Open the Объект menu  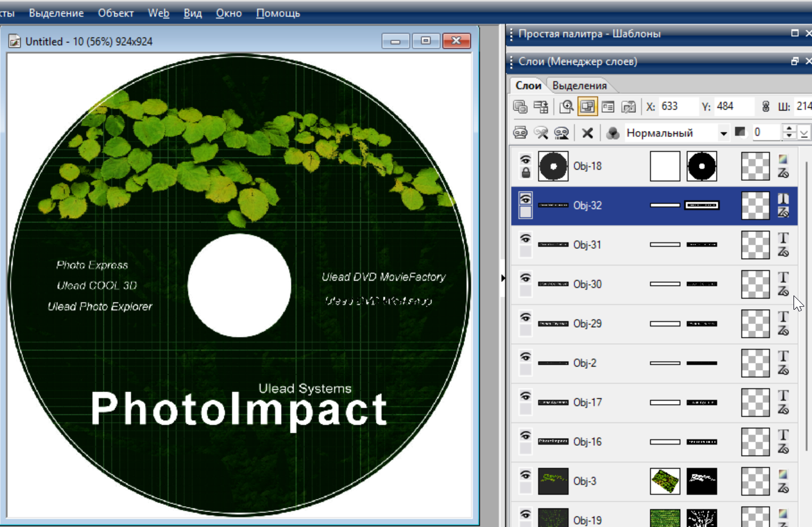coord(116,13)
